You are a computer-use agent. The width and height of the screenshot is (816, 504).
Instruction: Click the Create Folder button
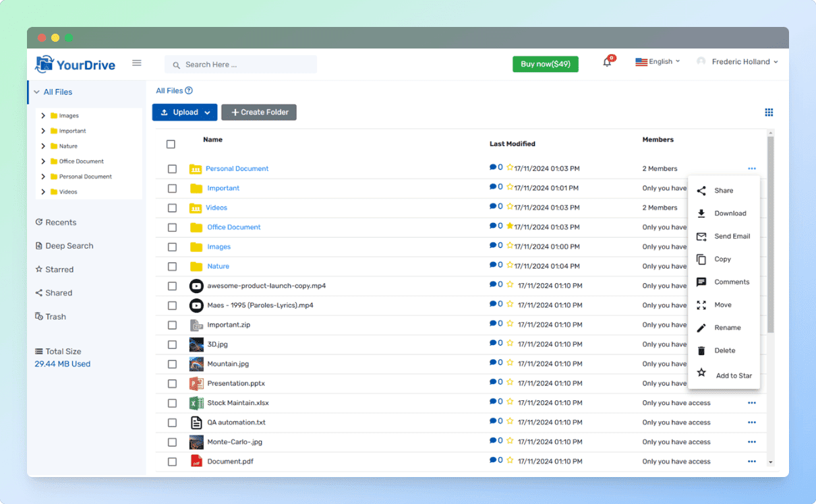259,113
